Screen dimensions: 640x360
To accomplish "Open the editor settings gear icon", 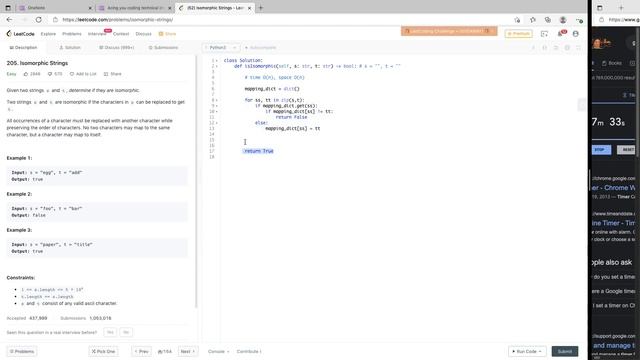I will click(567, 48).
